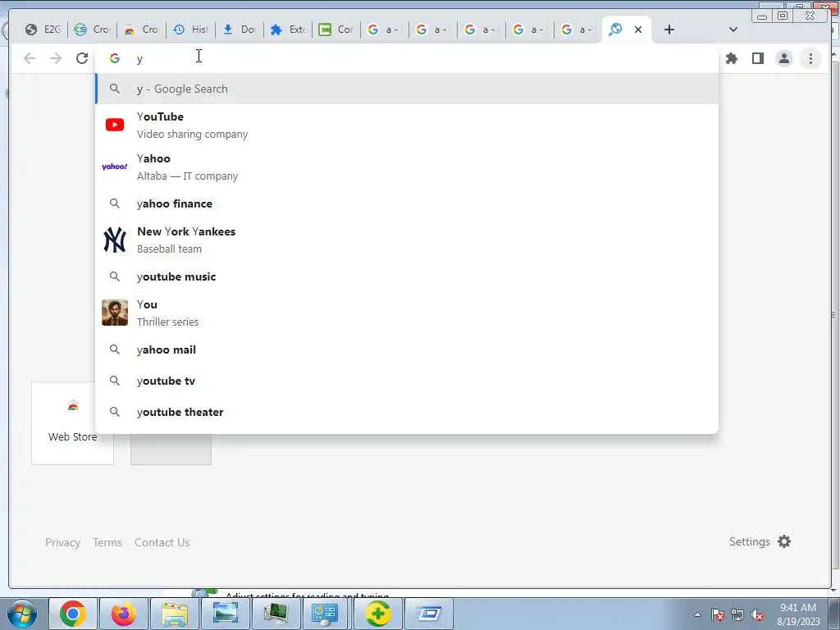
Task: Click the green plus taskbar icon
Action: (x=377, y=614)
